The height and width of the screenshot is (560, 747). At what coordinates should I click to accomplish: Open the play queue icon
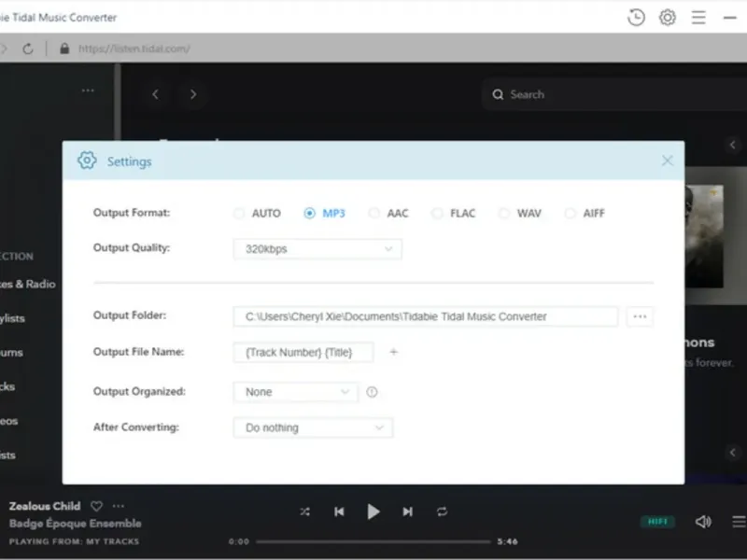point(740,522)
